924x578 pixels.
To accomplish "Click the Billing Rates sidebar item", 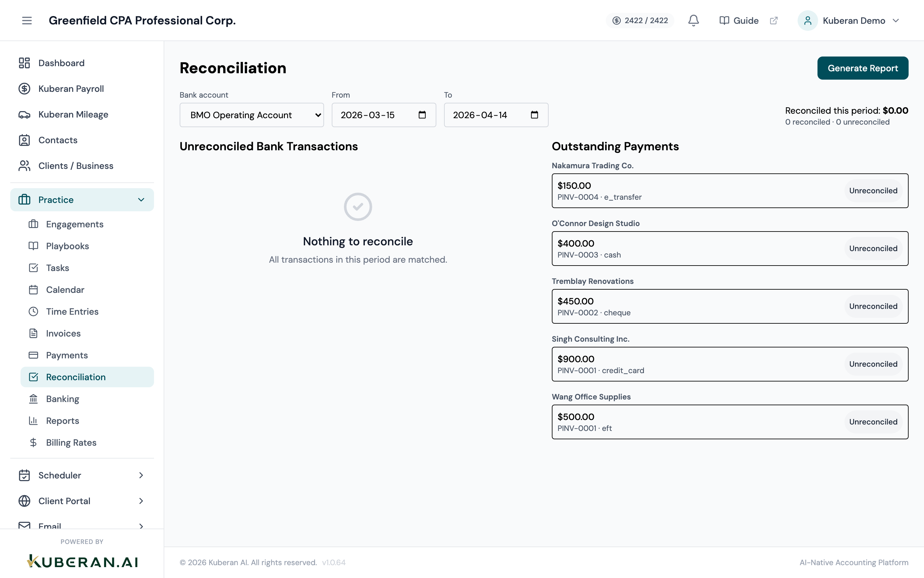I will (87, 442).
